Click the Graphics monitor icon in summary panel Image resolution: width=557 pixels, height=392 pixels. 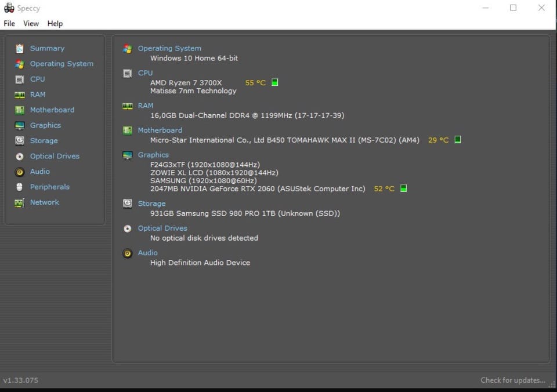click(128, 155)
